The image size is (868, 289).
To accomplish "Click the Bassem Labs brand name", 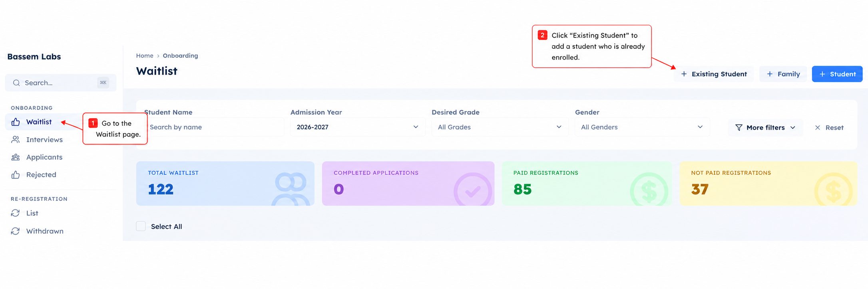I will point(34,57).
